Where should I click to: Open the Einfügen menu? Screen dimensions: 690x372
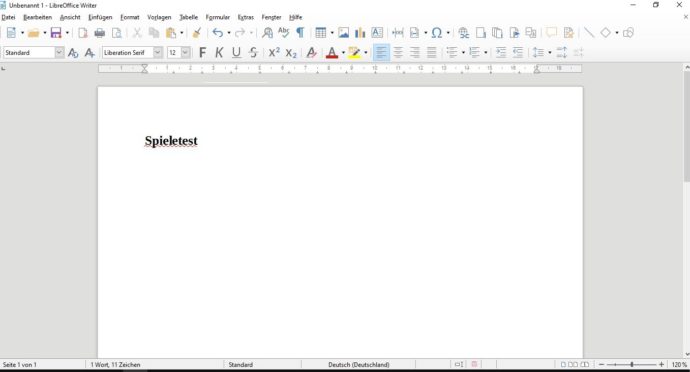pos(100,17)
